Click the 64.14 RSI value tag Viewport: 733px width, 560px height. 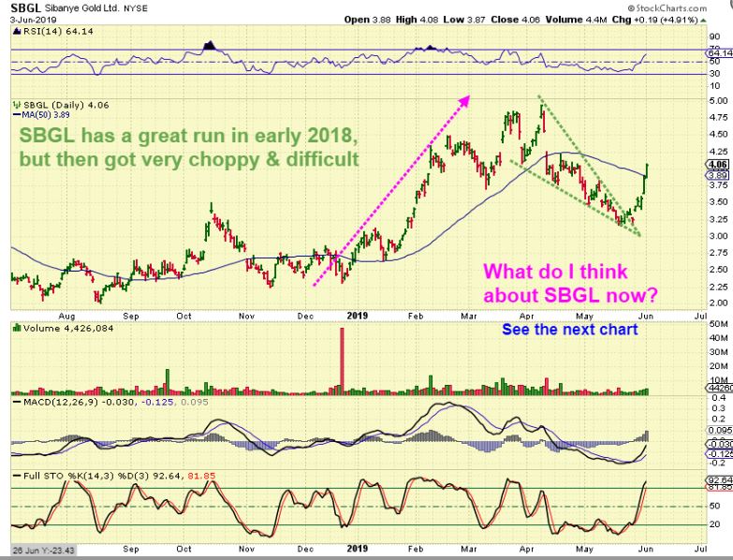720,53
